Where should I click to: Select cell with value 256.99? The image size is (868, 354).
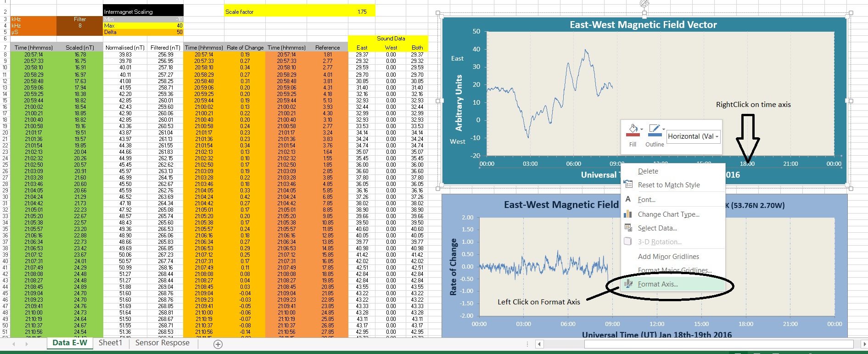pos(165,55)
